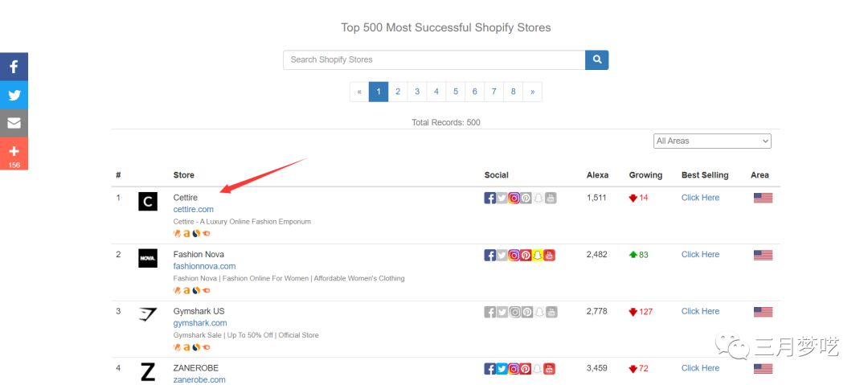Go to page 8 of results
This screenshot has width=868, height=385.
513,92
